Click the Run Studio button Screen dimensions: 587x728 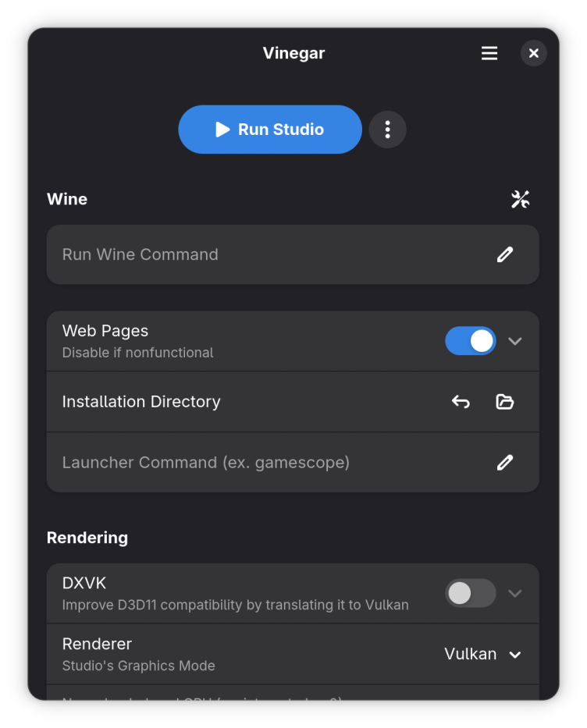pos(270,130)
